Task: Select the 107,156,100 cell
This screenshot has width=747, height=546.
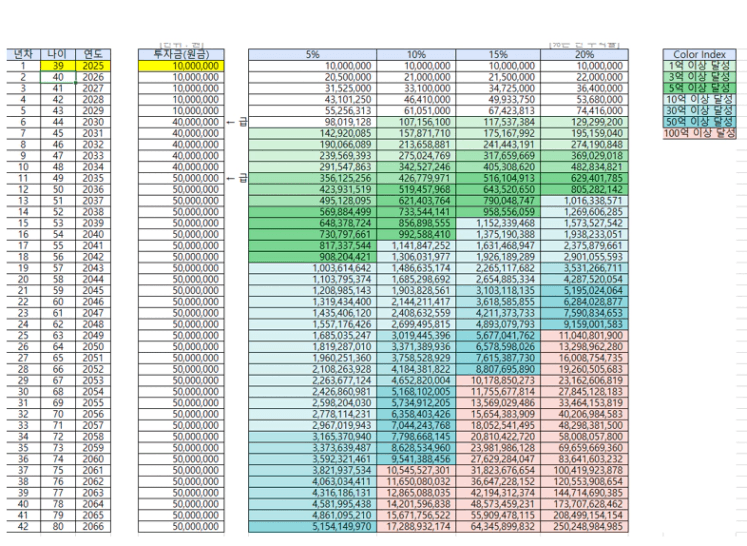Action: tap(416, 122)
